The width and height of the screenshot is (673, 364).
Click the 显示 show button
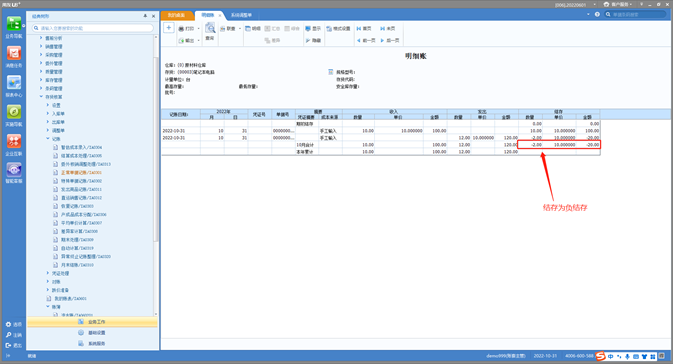313,28
